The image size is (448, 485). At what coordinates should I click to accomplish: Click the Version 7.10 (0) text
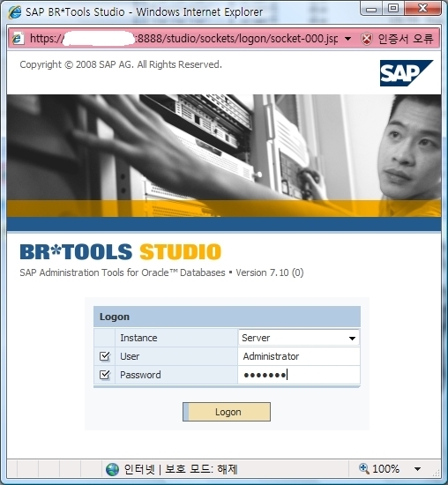tap(270, 272)
